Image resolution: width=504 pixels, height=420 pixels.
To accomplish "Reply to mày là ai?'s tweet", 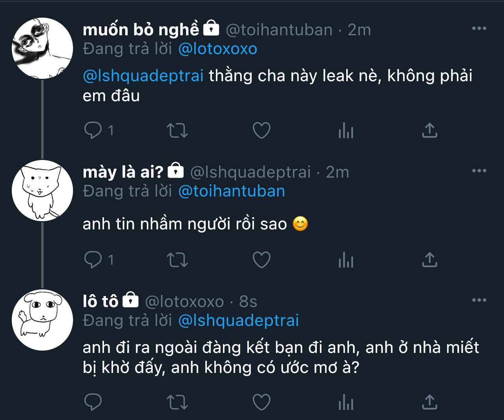I will (x=93, y=260).
